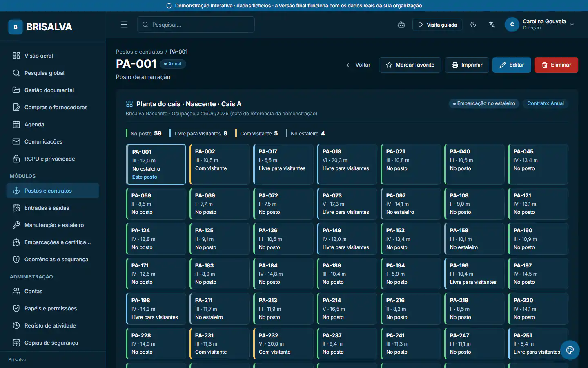
Task: Click Voltar to go back
Action: 358,65
